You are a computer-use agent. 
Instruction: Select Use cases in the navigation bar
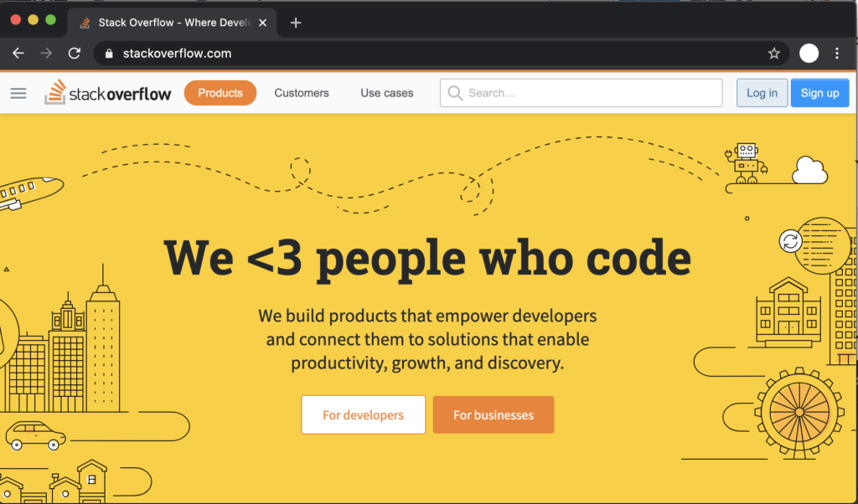[x=386, y=93]
